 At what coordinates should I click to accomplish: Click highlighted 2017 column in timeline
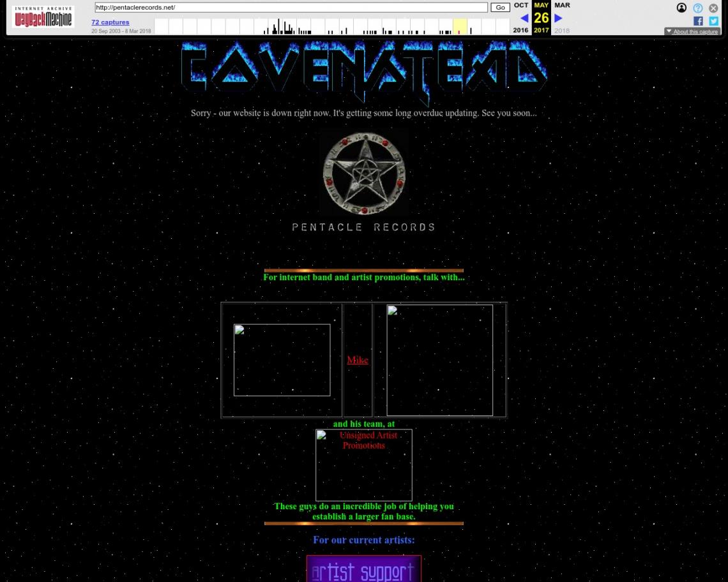coord(460,26)
